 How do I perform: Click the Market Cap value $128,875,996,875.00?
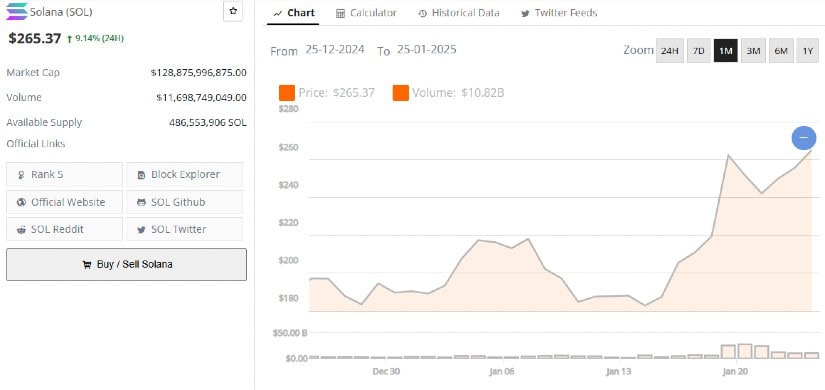(198, 73)
